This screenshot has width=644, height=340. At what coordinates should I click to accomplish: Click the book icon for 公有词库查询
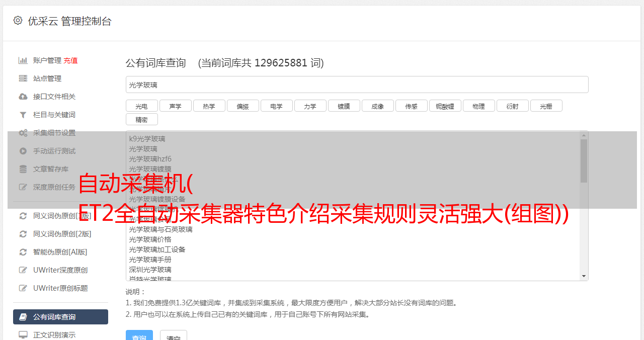click(23, 317)
